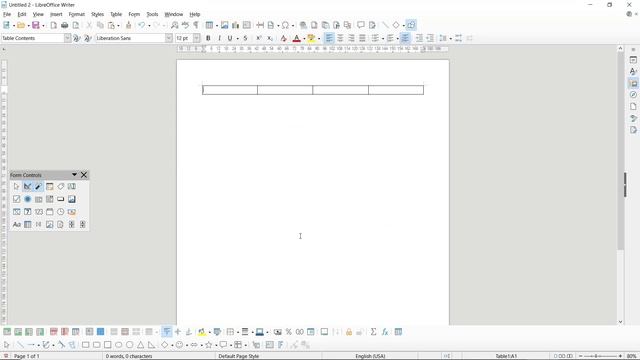Open the Table menu

[116, 14]
